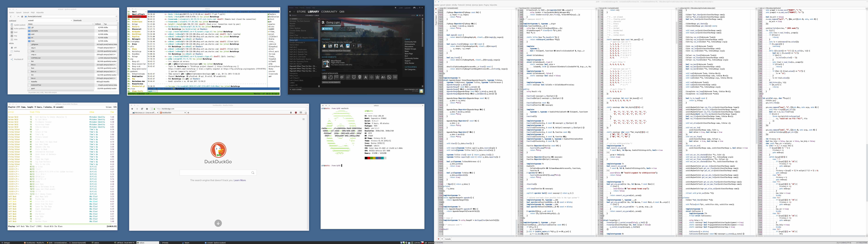Click Set Categories... in Steam
Viewport: 868px width, 244px height.
point(411,69)
